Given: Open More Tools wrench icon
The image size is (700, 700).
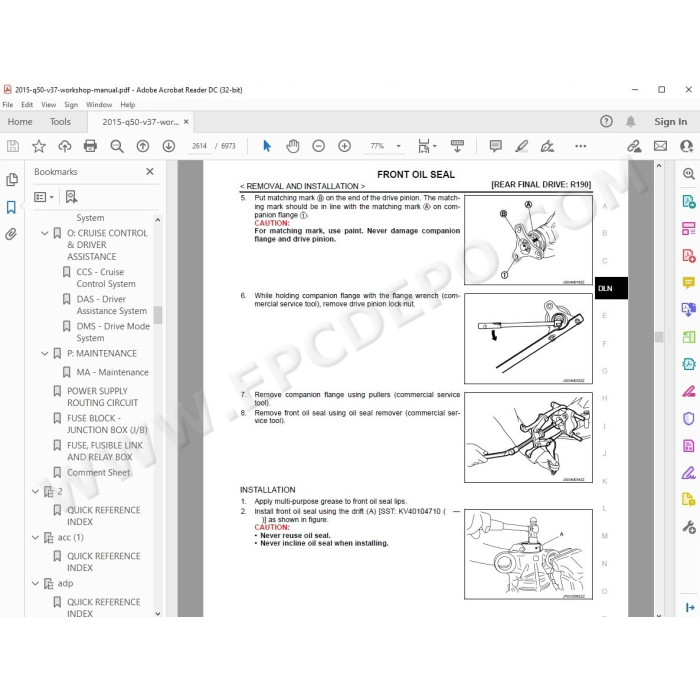Looking at the screenshot, I should tap(688, 527).
